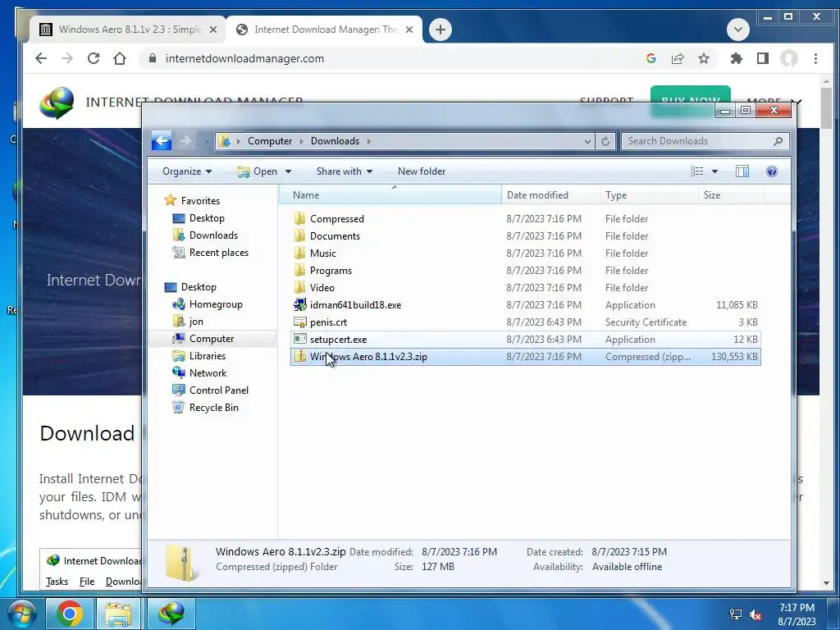Open Tasks menu in IDM screenshot
Image resolution: width=840 pixels, height=630 pixels.
57,582
